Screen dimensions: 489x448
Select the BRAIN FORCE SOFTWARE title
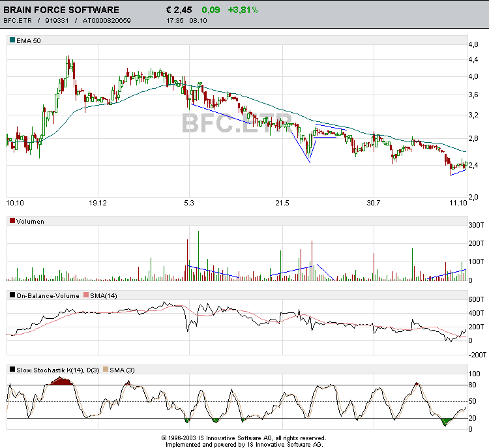coord(61,10)
